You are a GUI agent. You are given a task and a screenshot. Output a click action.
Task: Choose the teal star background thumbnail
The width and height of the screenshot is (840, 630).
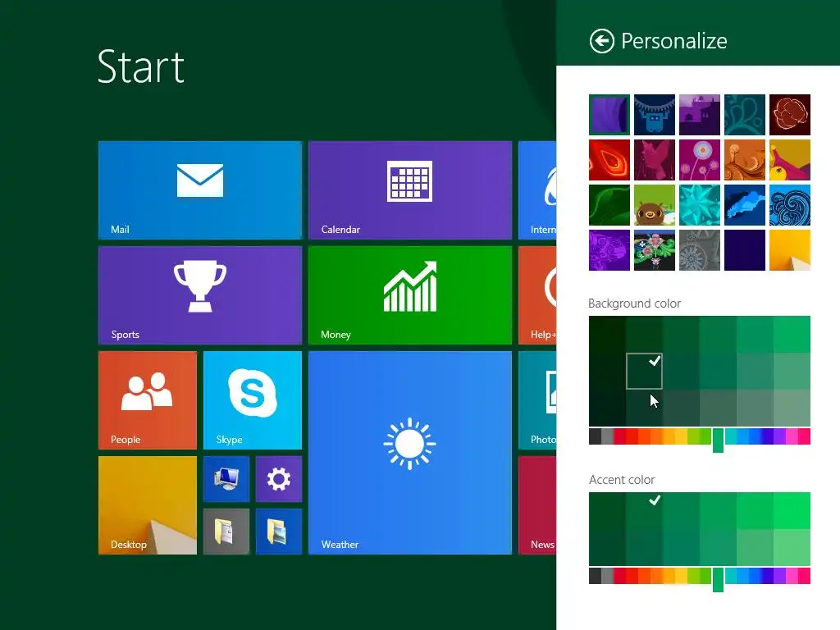point(699,205)
